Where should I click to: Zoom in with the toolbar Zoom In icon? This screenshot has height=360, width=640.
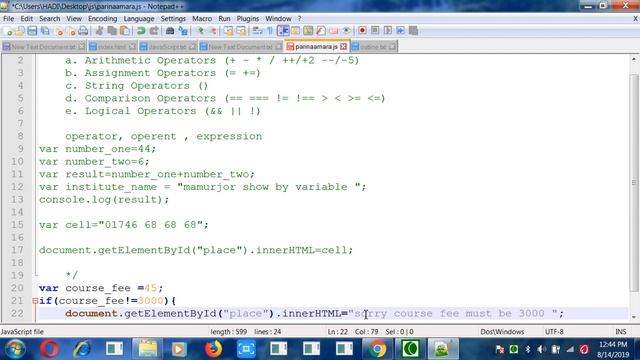pyautogui.click(x=200, y=31)
